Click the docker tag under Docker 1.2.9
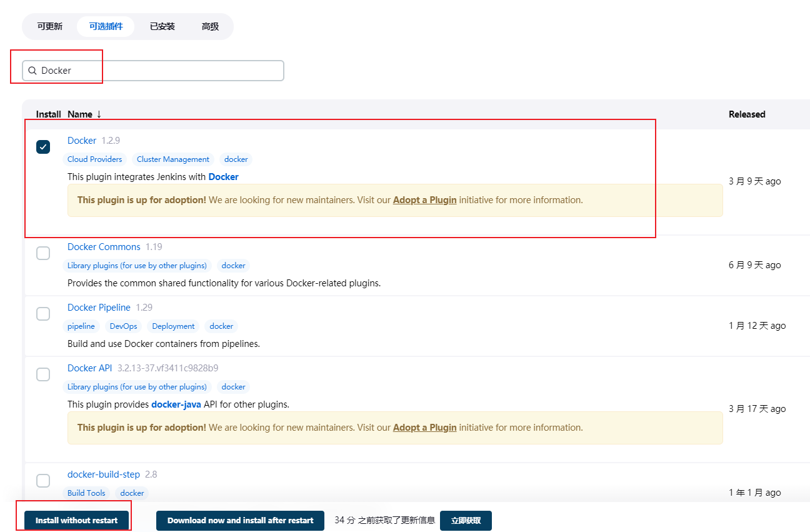810x532 pixels. (x=236, y=159)
